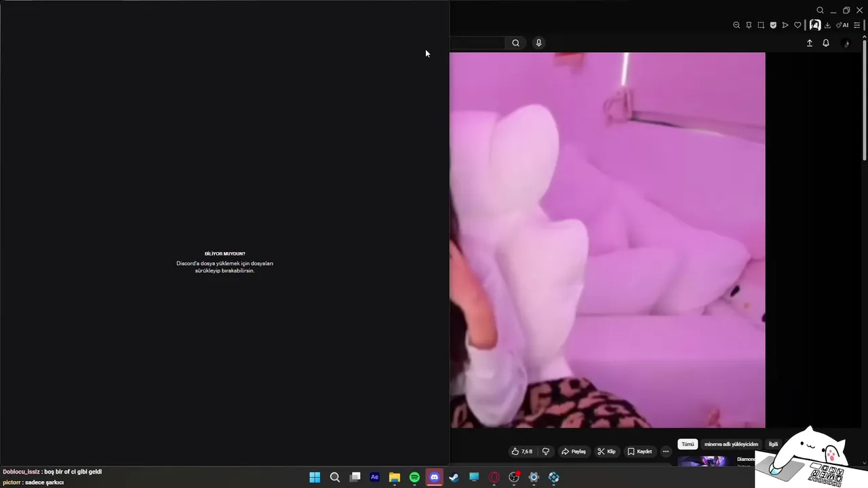Viewport: 868px width, 488px height.
Task: Open the browser profile avatar
Action: tap(814, 25)
